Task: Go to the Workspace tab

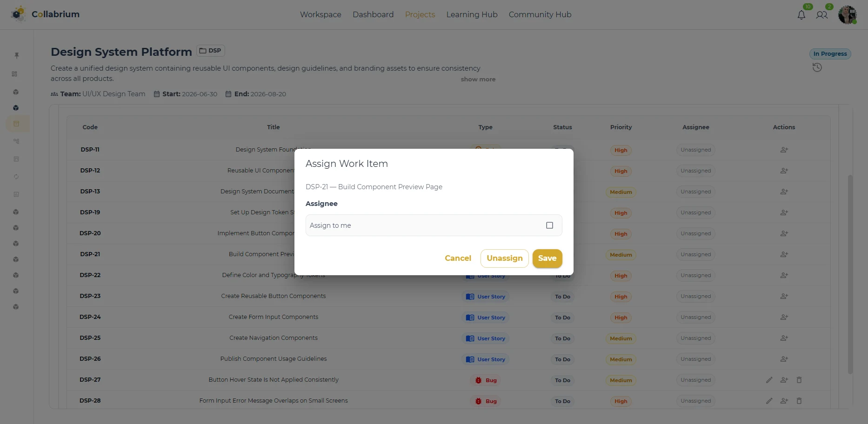Action: tap(320, 14)
